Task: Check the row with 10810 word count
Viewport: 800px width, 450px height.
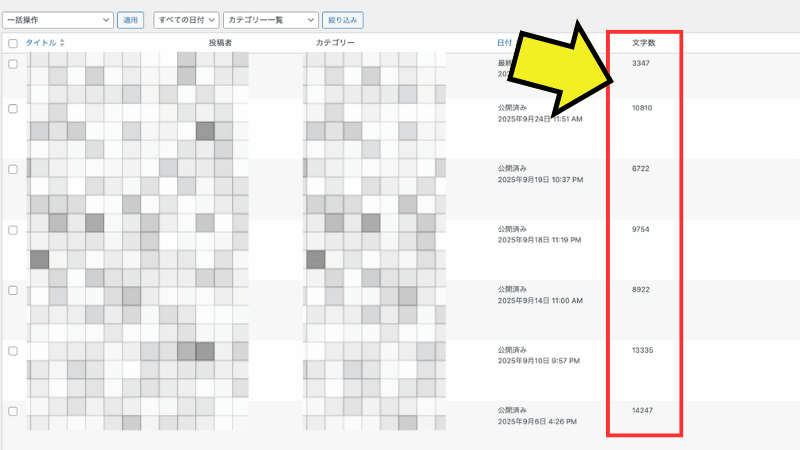Action: coord(13,108)
